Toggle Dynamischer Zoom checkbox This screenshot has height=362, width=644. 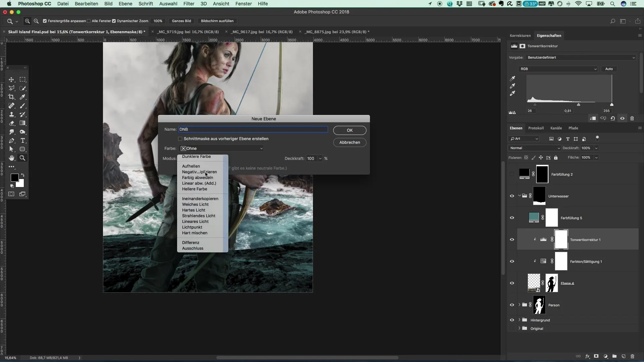click(x=114, y=21)
